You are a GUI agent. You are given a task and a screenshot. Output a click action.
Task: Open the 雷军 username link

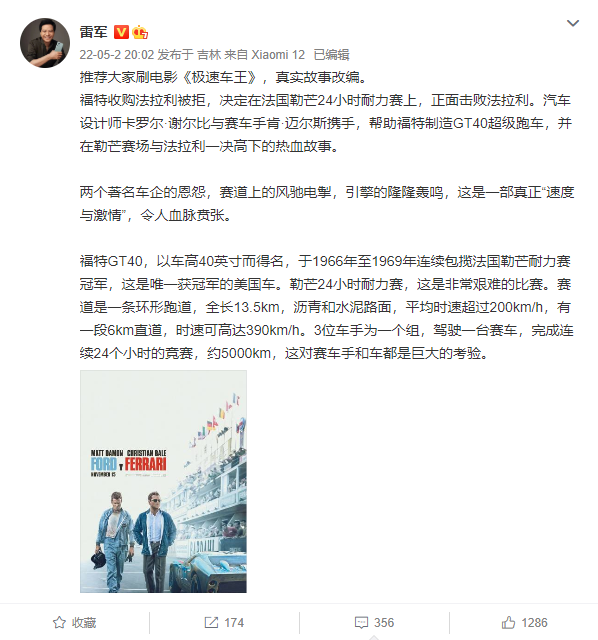(x=94, y=32)
